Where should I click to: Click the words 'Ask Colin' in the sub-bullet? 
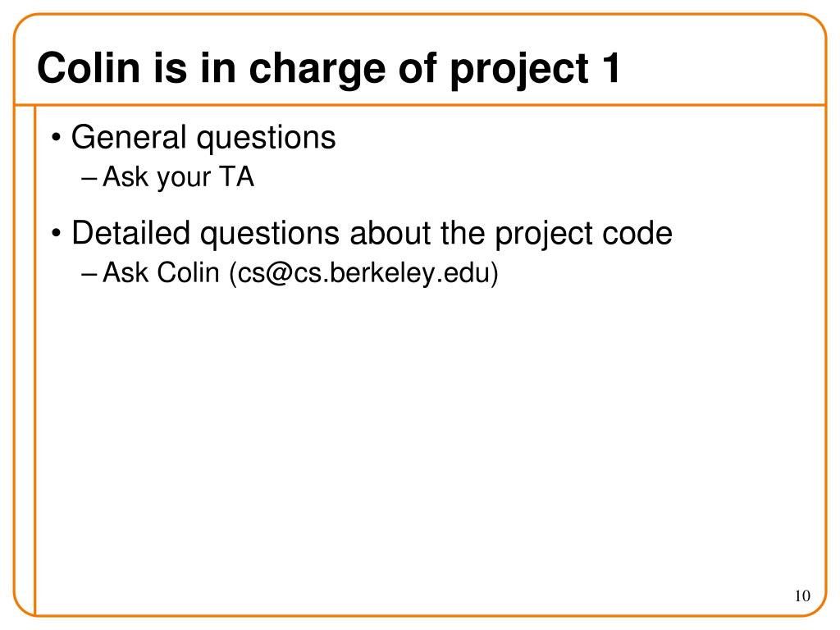click(x=162, y=272)
